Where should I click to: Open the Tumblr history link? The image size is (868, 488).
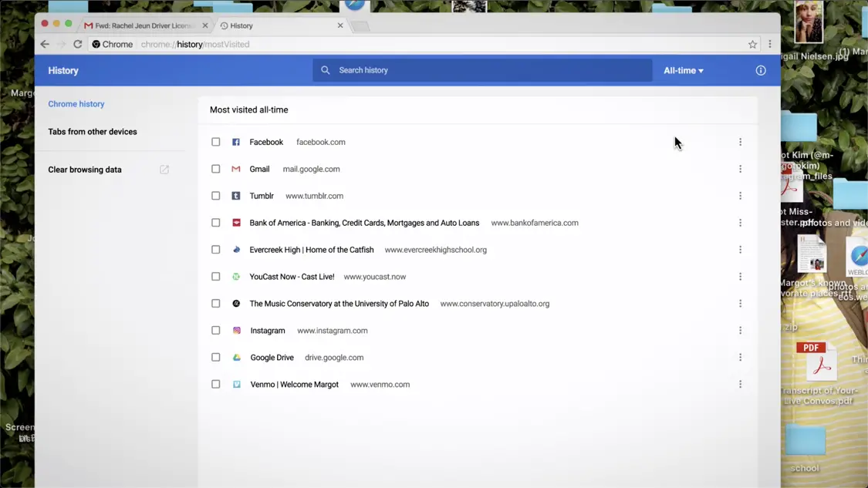pyautogui.click(x=262, y=196)
